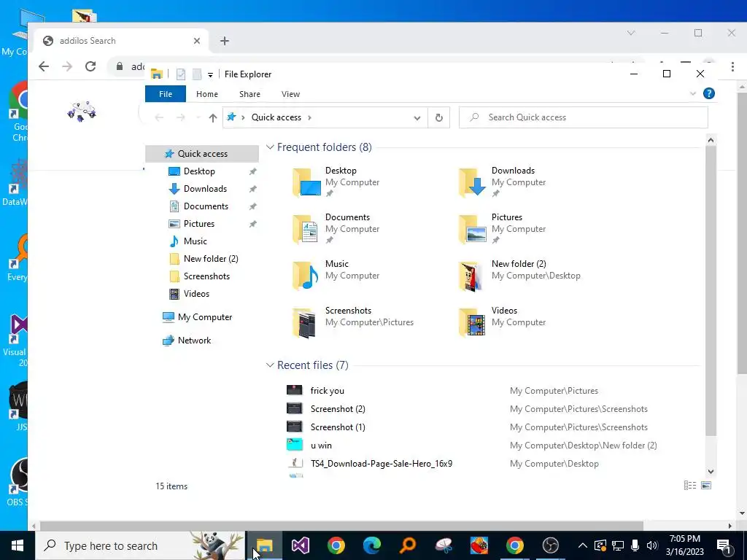This screenshot has height=560, width=747.
Task: Switch to details view in status bar
Action: point(690,485)
